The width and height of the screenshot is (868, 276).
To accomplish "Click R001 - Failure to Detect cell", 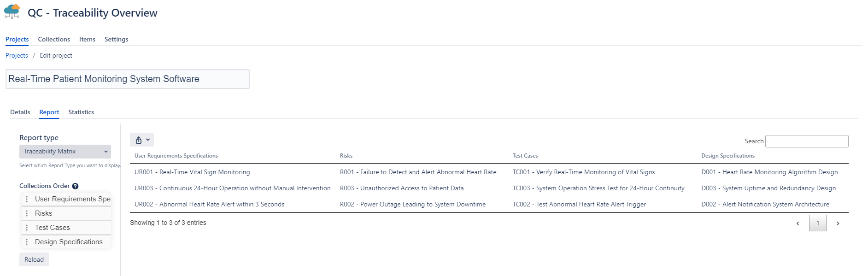I will (418, 172).
